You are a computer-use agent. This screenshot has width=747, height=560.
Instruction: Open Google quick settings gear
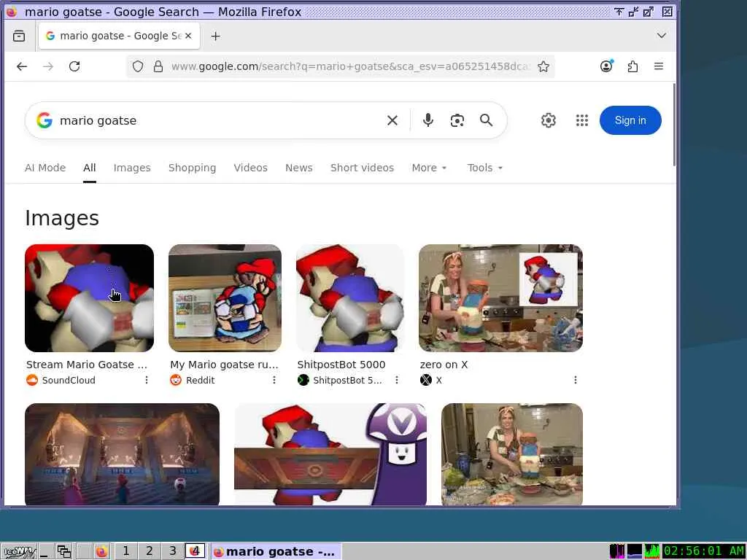point(549,120)
